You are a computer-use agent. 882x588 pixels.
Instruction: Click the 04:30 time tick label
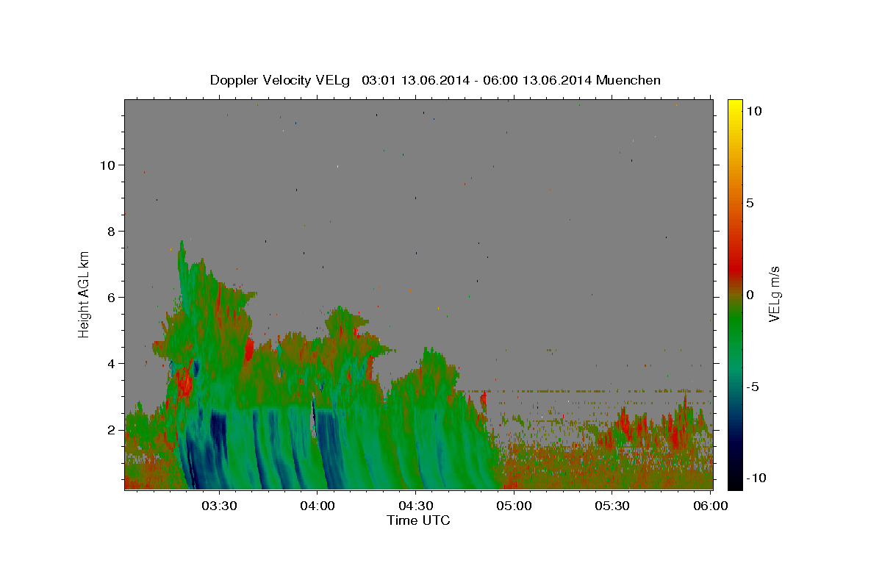[x=416, y=506]
